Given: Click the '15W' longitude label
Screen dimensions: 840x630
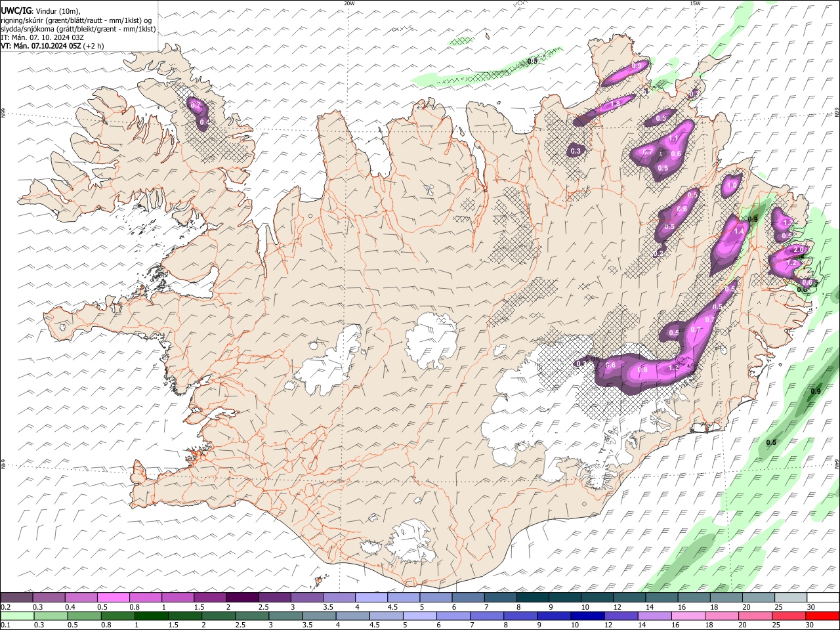Looking at the screenshot, I should click(695, 3).
